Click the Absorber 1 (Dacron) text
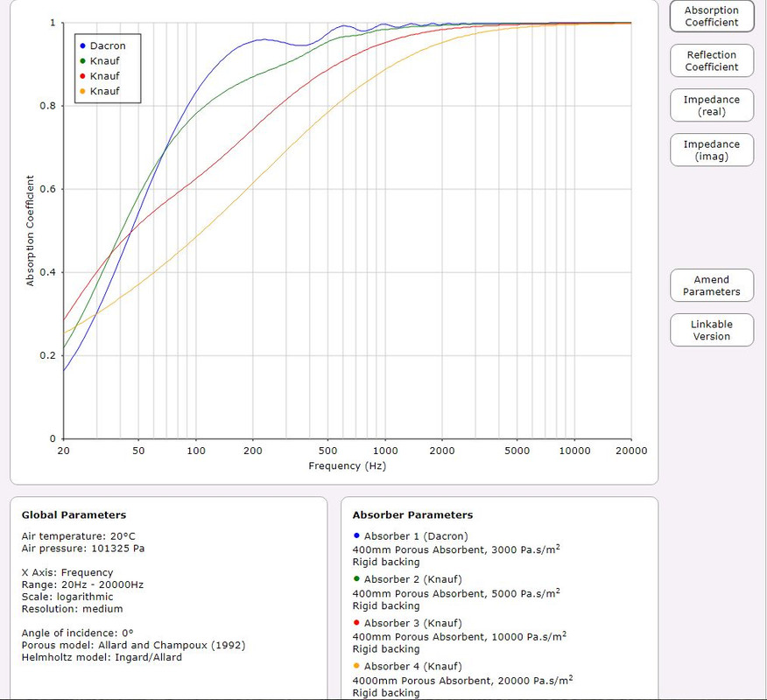The height and width of the screenshot is (700, 767). coord(416,536)
